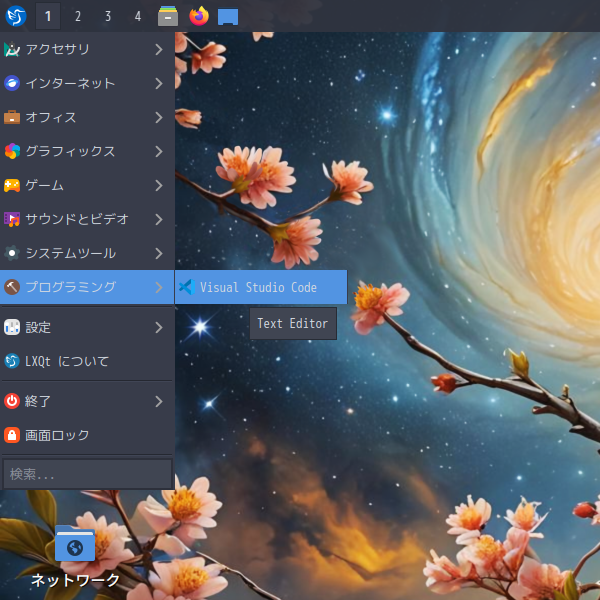
Task: Click the グラフィックス colorful icon
Action: [x=12, y=151]
